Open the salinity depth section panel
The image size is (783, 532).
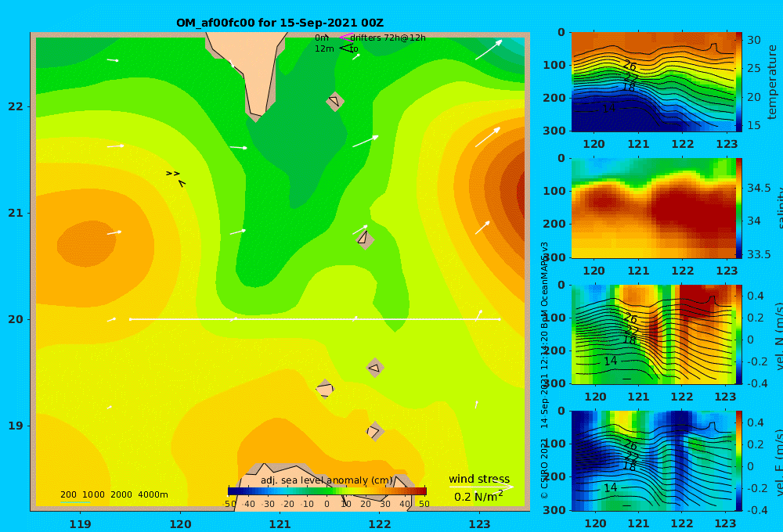653,208
